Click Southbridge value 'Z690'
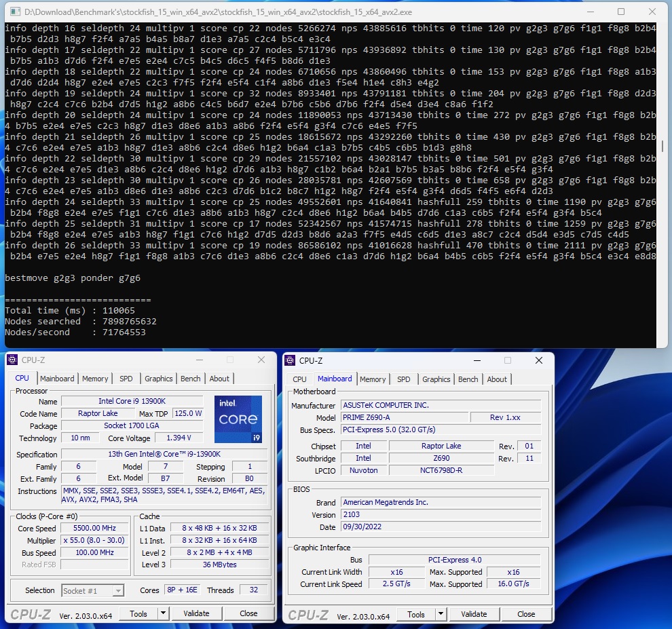672x629 pixels. 441,458
